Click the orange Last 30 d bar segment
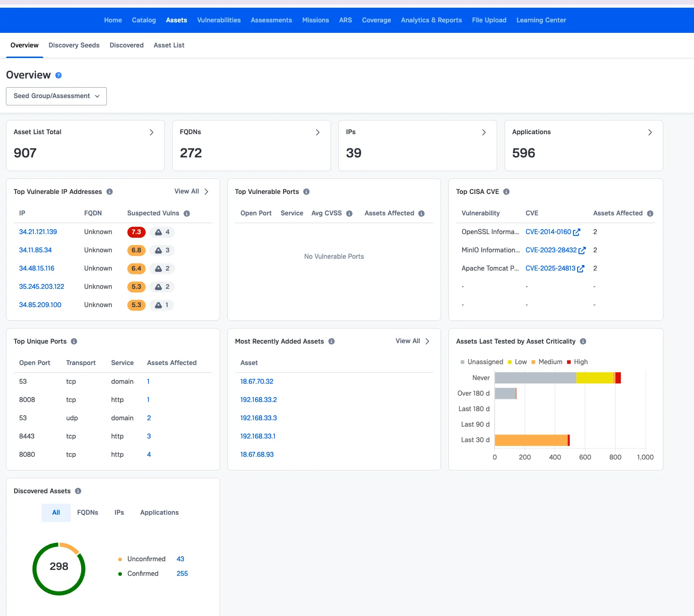The height and width of the screenshot is (616, 694). click(x=531, y=440)
